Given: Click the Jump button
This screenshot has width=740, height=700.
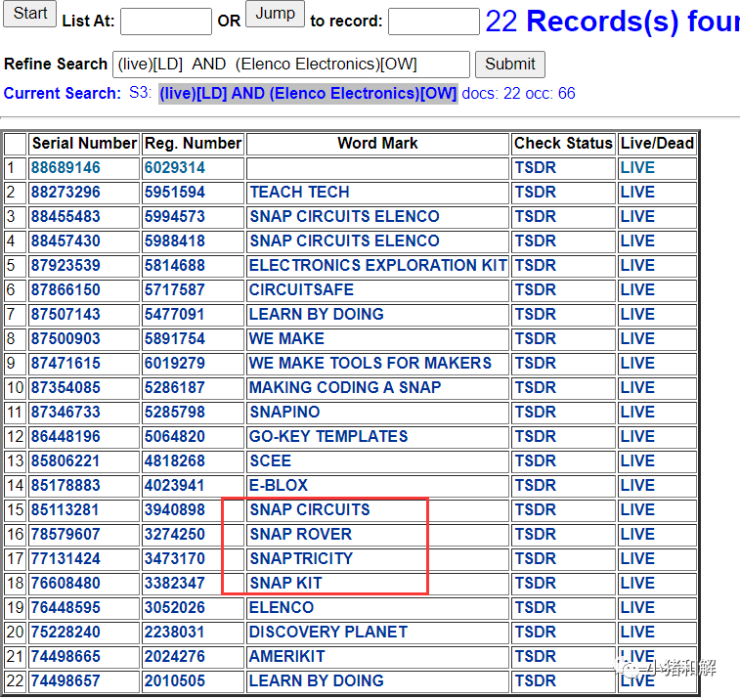Looking at the screenshot, I should coord(275,14).
